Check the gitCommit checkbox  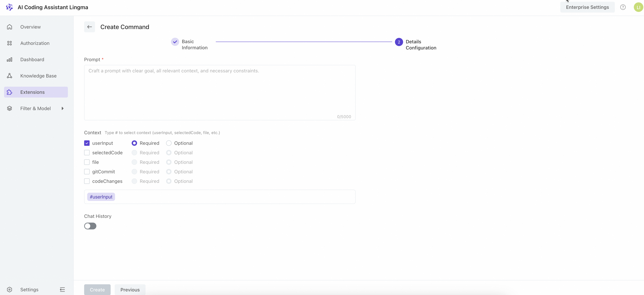87,171
